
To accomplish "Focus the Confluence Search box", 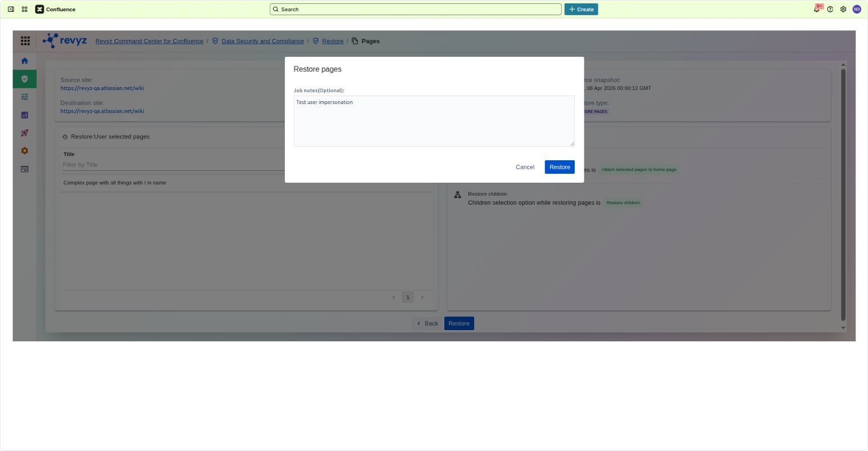I will [x=416, y=10].
